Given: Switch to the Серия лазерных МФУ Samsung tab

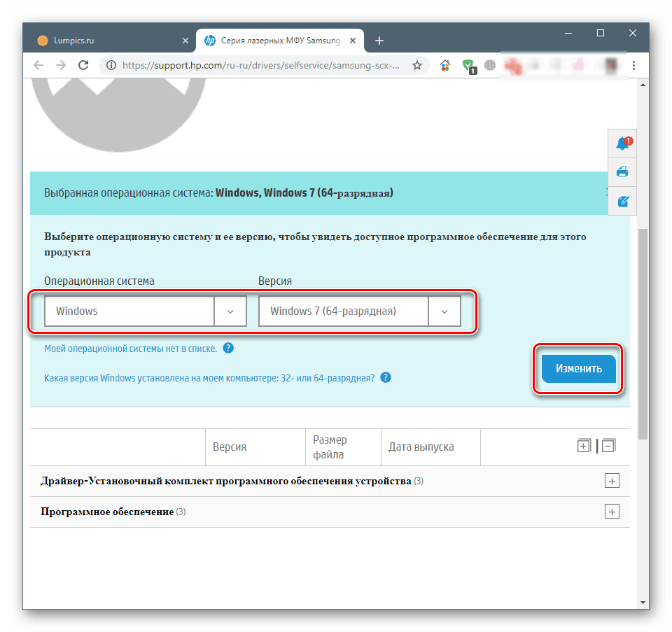Looking at the screenshot, I should tap(280, 41).
